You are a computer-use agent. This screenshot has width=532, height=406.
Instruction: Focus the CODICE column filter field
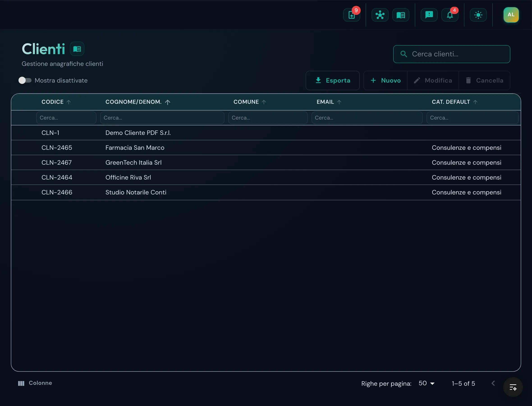coord(66,118)
